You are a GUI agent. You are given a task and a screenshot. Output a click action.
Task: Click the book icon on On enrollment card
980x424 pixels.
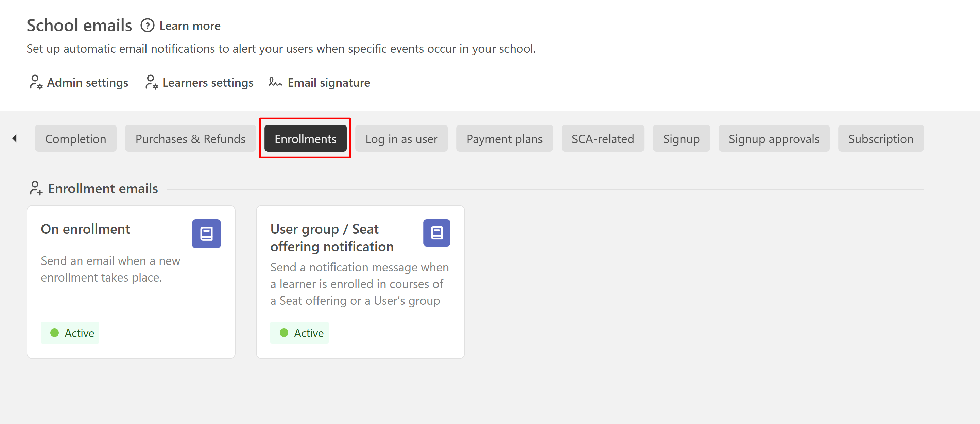[206, 233]
